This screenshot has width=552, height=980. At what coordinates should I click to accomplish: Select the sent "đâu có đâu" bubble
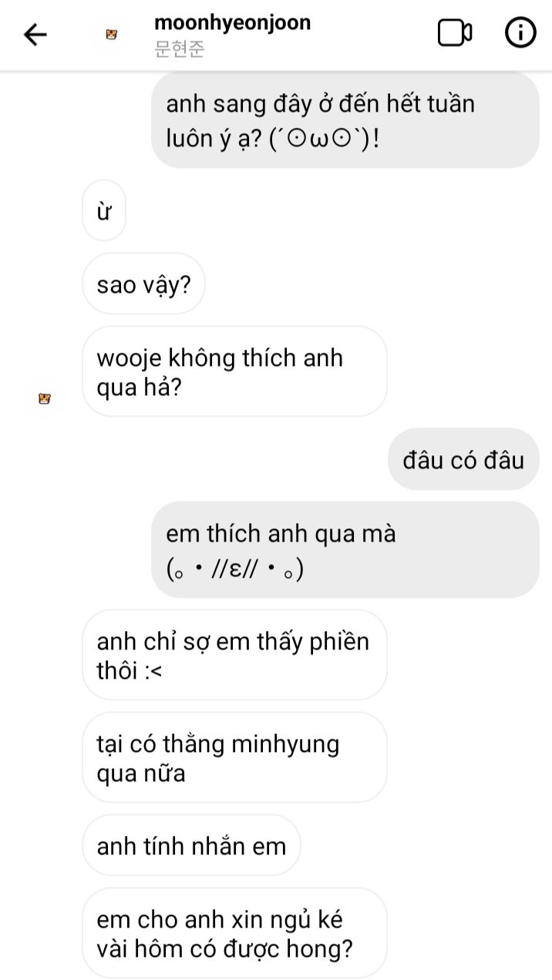coord(463,460)
